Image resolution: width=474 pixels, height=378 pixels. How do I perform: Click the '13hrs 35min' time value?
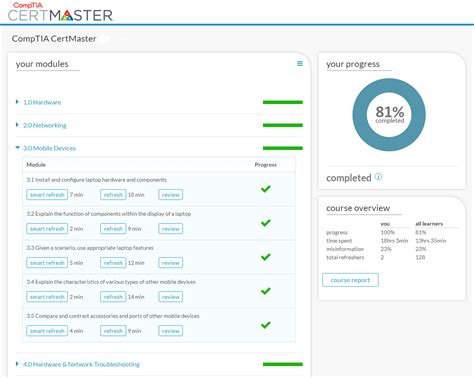431,241
